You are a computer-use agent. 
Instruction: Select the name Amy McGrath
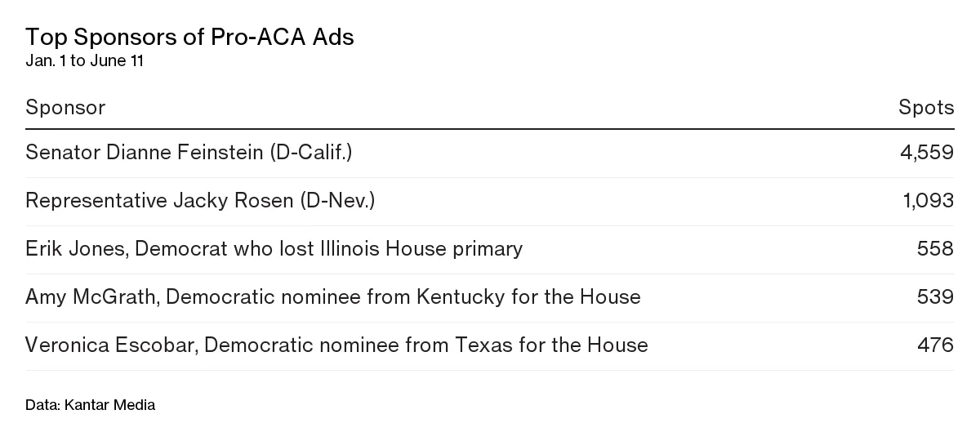(x=91, y=297)
